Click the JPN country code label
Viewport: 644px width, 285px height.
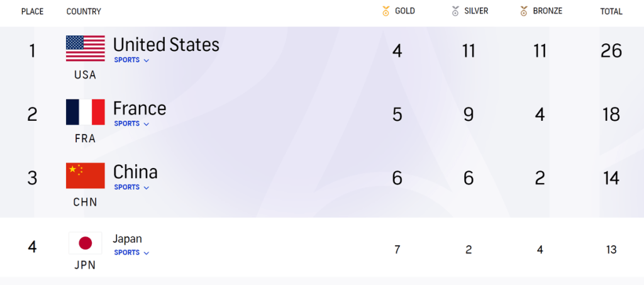[85, 265]
